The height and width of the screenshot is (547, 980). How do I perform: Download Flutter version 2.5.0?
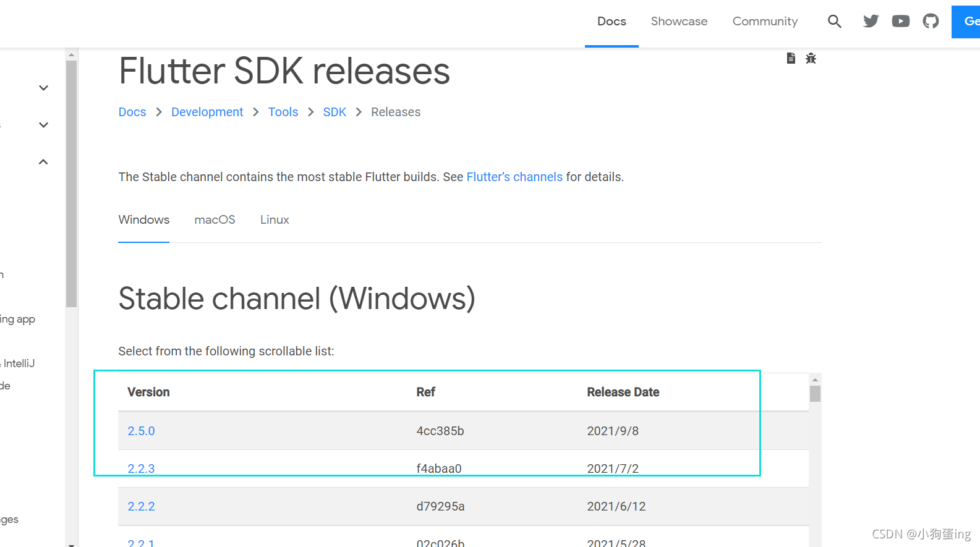pyautogui.click(x=141, y=431)
